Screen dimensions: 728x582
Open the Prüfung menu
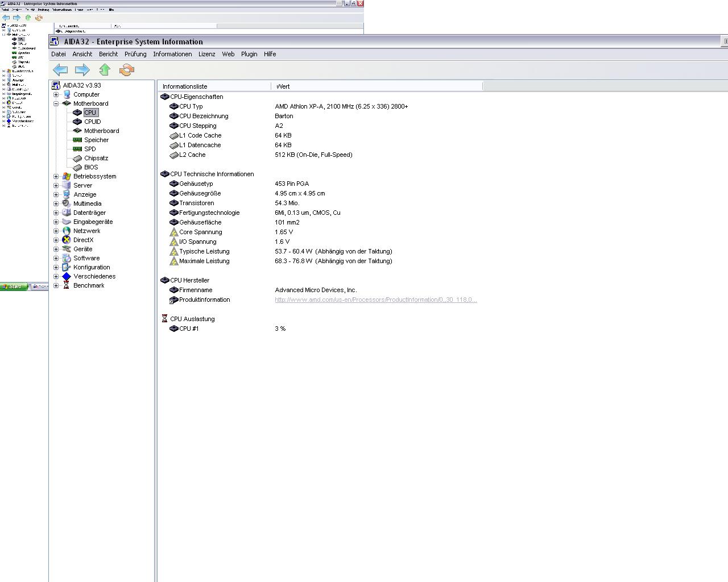pyautogui.click(x=135, y=54)
